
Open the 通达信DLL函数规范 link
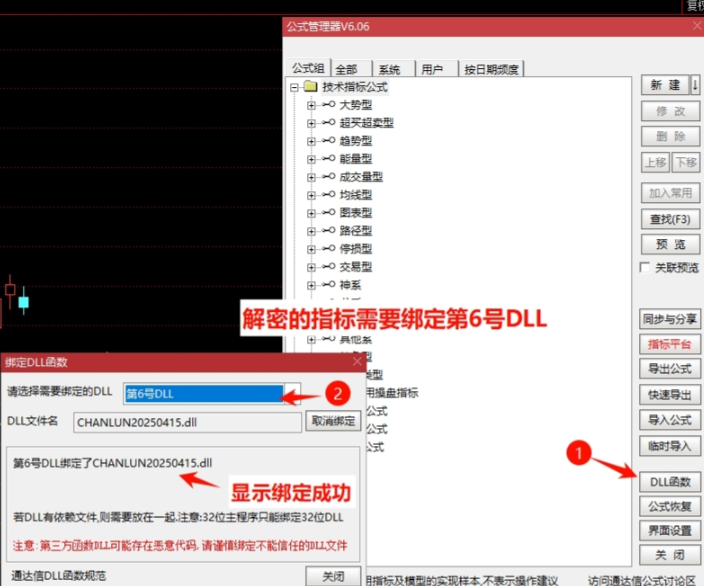coord(59,576)
